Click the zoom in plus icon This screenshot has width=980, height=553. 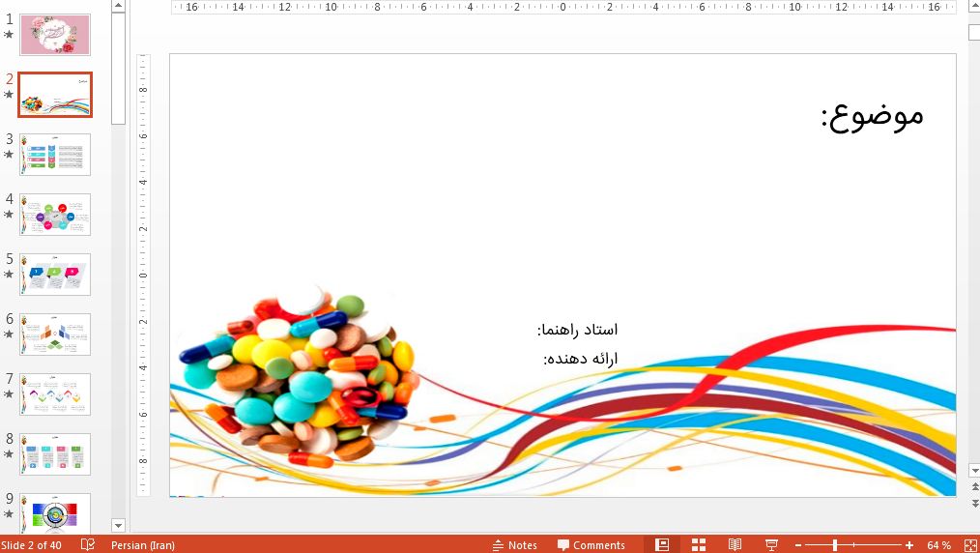909,545
